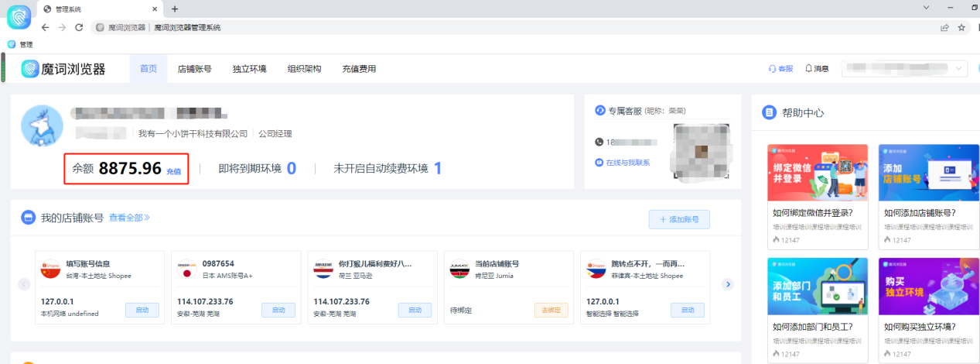This screenshot has width=980, height=364.
Task: Click the Shopee Philippines flag store icon
Action: (596, 269)
